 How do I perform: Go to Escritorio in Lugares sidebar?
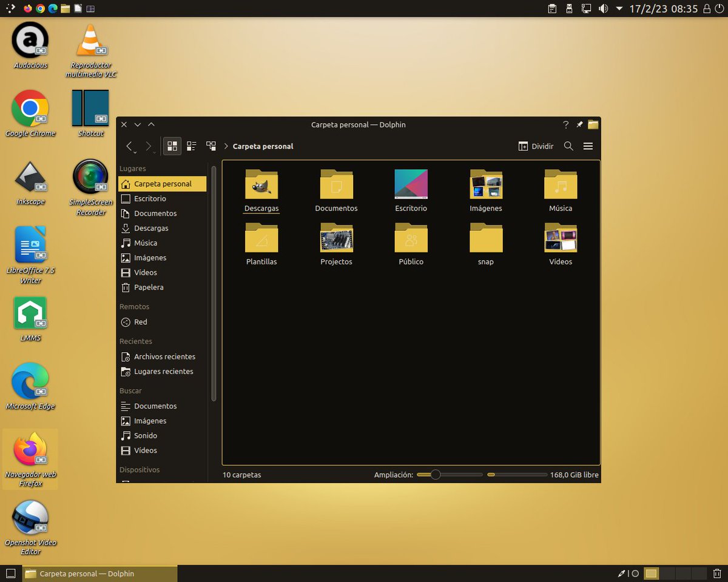point(162,199)
